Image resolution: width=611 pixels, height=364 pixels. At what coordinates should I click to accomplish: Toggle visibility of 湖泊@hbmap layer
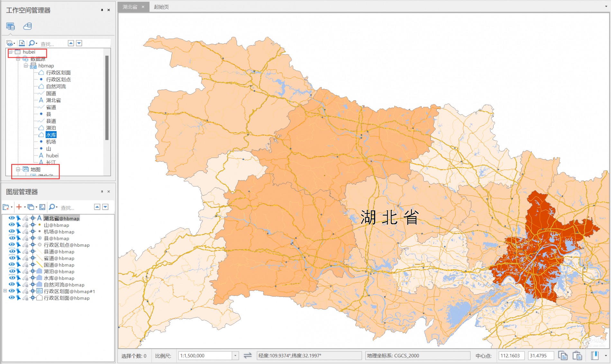12,271
